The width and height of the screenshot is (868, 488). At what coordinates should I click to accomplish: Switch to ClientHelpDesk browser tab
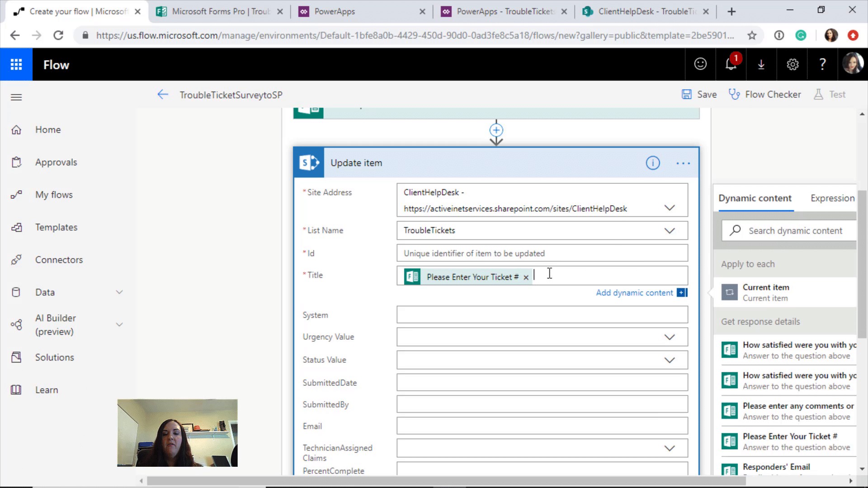[x=645, y=12]
